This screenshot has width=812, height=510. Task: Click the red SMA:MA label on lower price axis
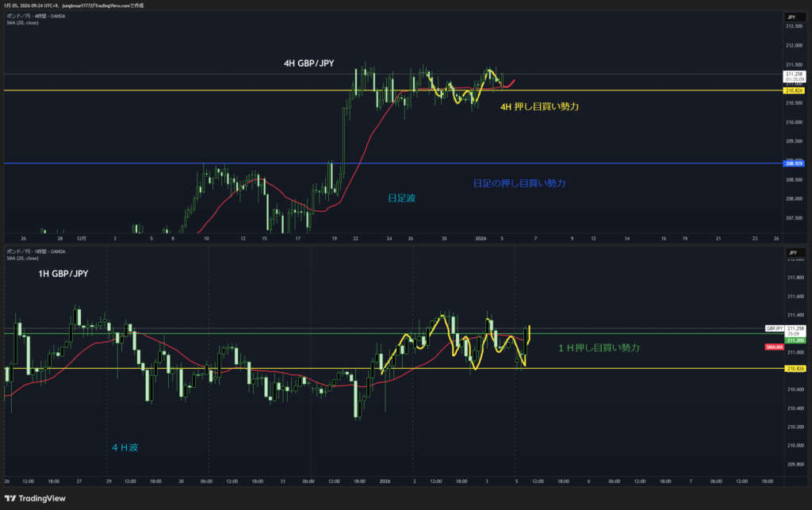point(774,347)
